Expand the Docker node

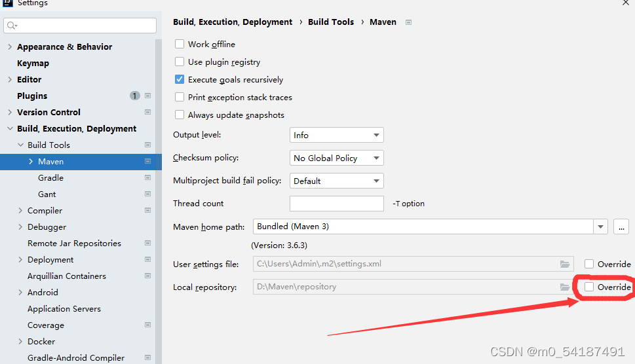[x=20, y=341]
